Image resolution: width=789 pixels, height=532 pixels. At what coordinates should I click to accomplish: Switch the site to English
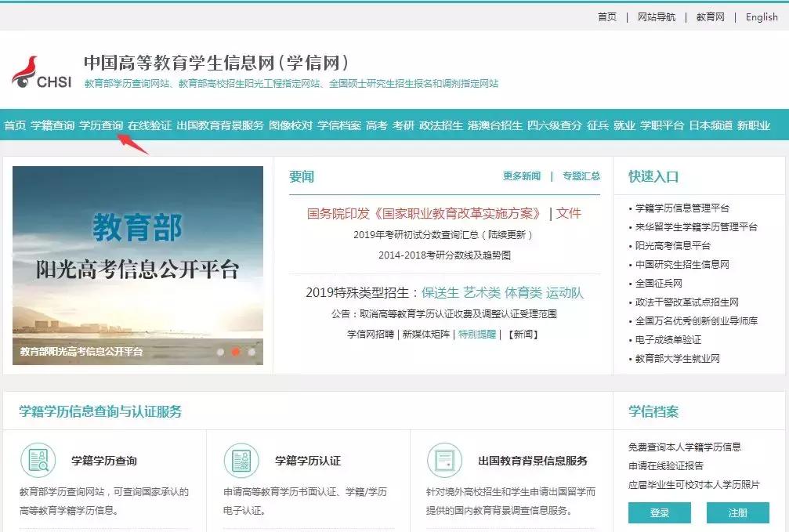761,16
